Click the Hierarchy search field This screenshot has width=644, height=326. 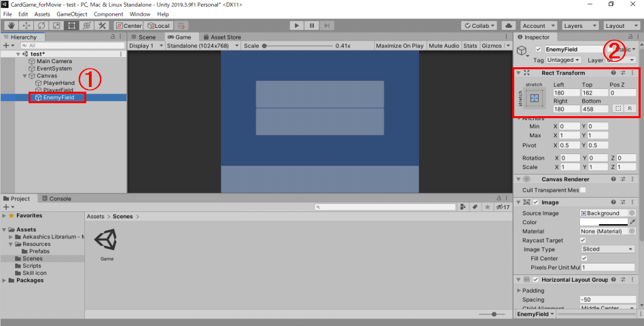pyautogui.click(x=72, y=46)
